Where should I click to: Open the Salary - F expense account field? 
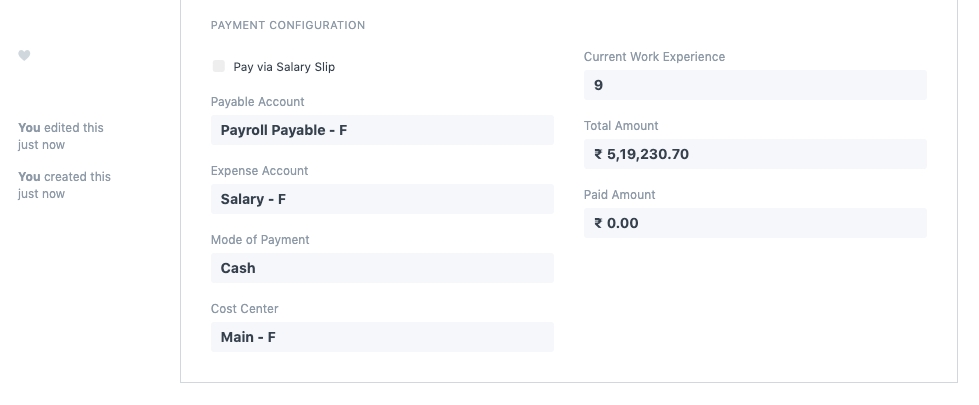(x=381, y=199)
